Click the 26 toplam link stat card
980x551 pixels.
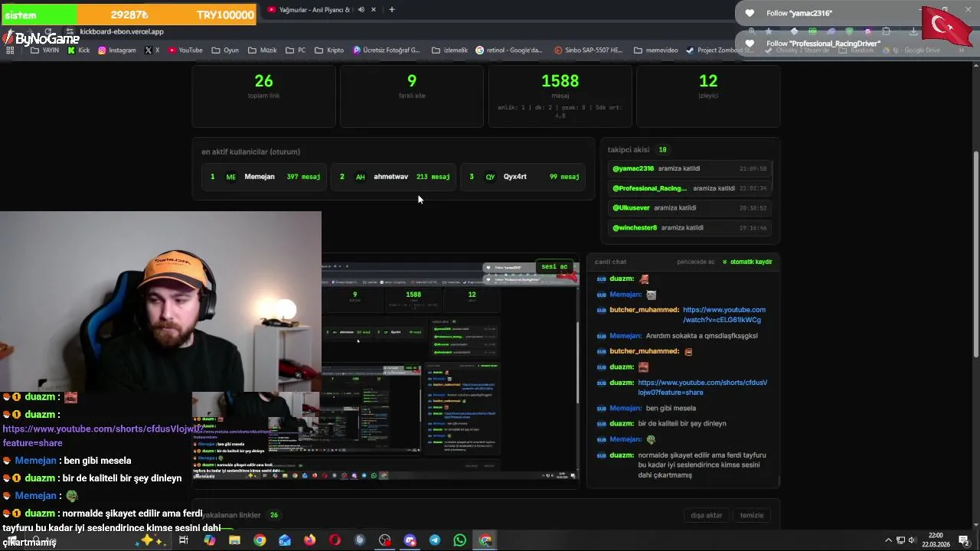click(263, 96)
